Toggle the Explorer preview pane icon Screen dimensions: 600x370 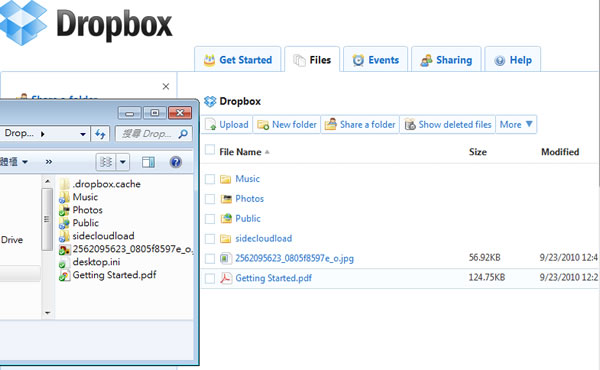[x=148, y=162]
